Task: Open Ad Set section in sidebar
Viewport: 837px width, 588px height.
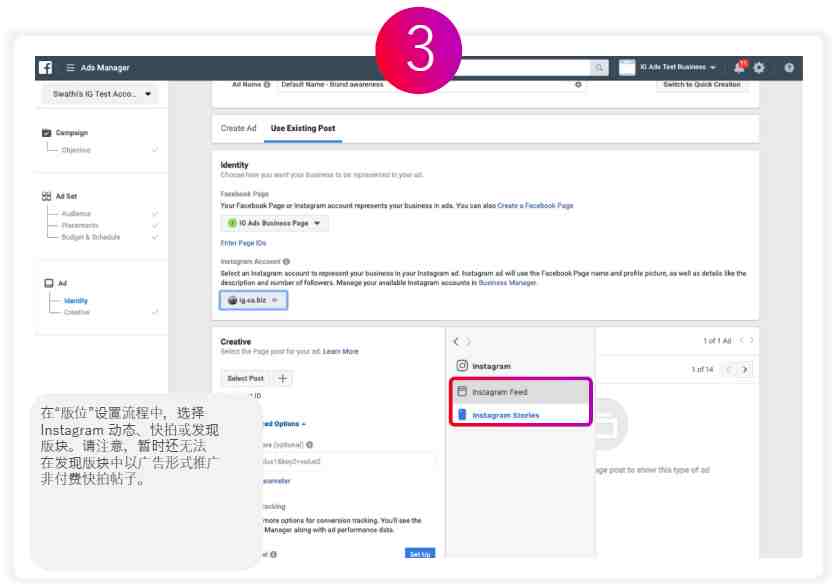Action: [x=66, y=196]
